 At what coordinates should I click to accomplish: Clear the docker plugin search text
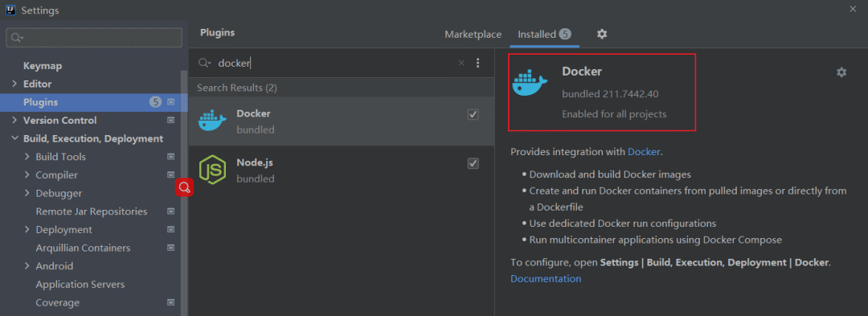[461, 63]
